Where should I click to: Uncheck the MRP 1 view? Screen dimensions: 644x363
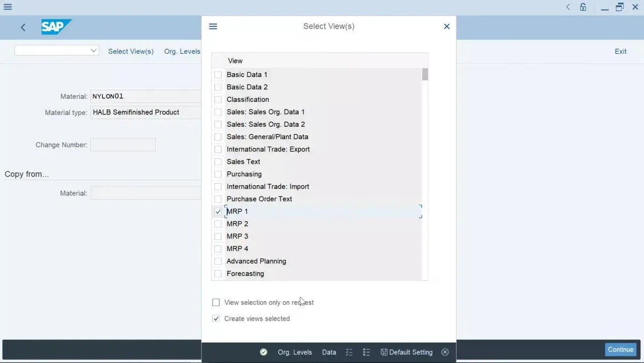(218, 212)
